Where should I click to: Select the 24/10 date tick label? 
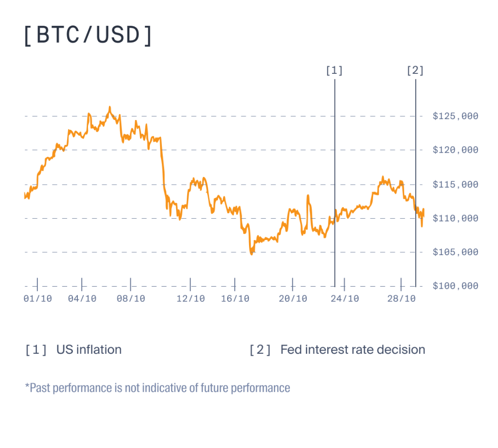pyautogui.click(x=345, y=299)
